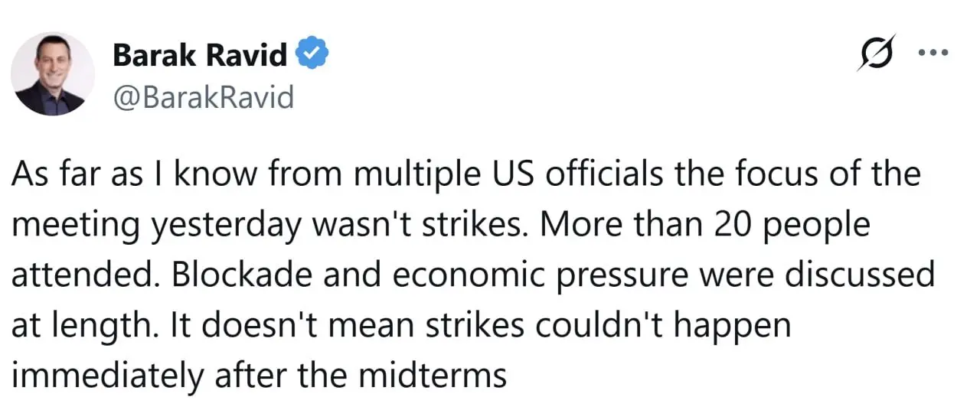This screenshot has height=410, width=980.
Task: Click the blue verified checkmark badge
Action: (x=313, y=55)
